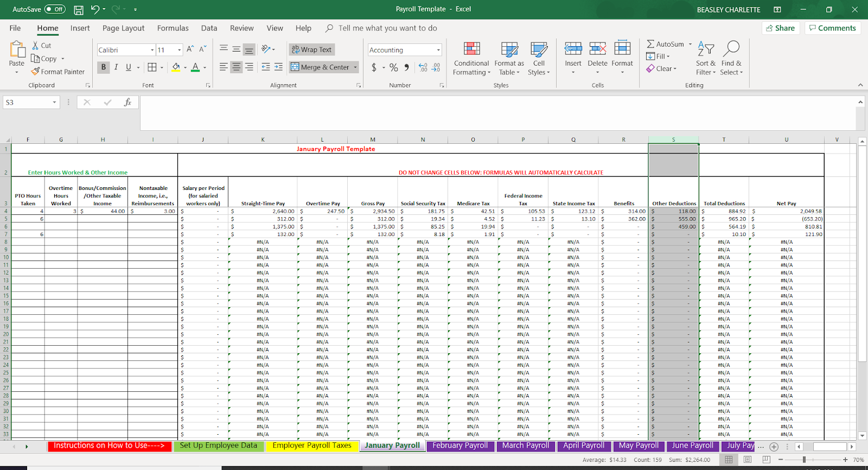Open Find & Select menu

(x=731, y=58)
